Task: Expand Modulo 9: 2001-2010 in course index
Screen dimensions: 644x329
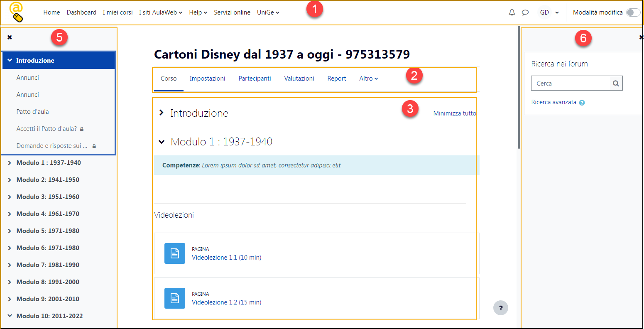Action: (x=10, y=299)
